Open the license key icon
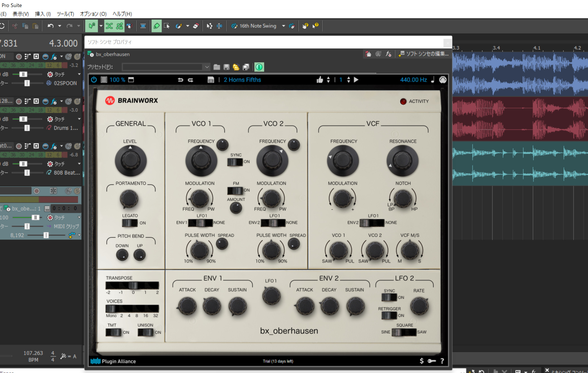This screenshot has height=373, width=588. (x=432, y=361)
